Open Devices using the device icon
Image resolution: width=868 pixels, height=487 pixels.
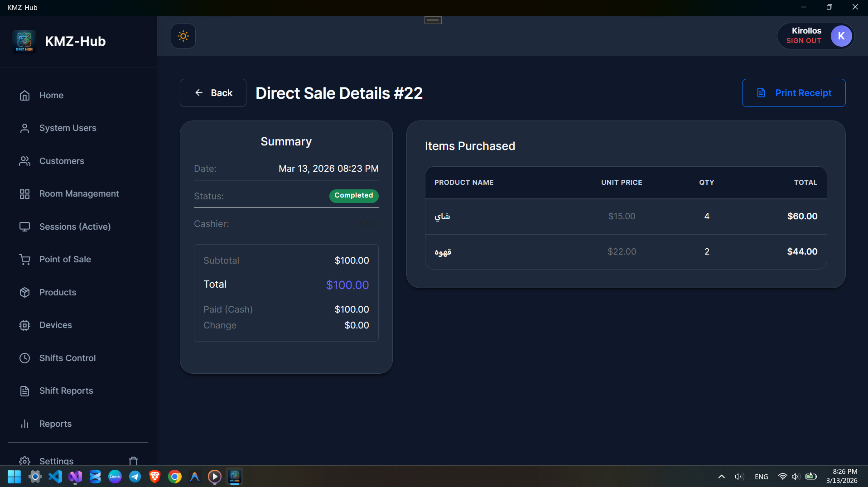tap(24, 325)
